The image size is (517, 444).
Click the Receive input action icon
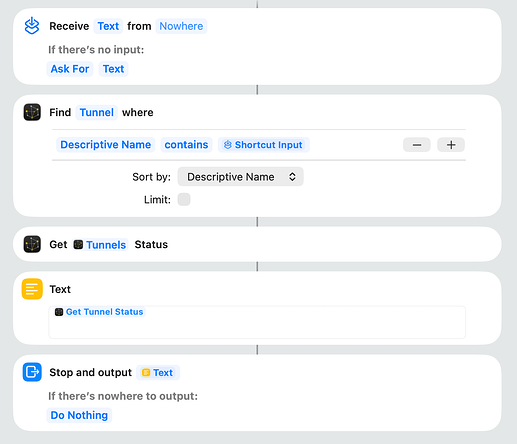point(32,26)
